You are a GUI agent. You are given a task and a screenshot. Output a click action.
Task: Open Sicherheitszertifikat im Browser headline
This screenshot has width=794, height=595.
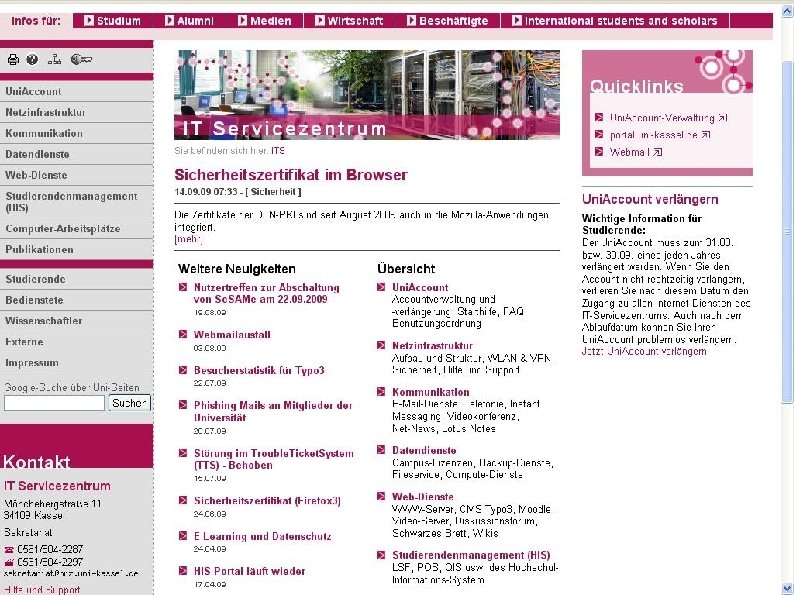point(291,175)
